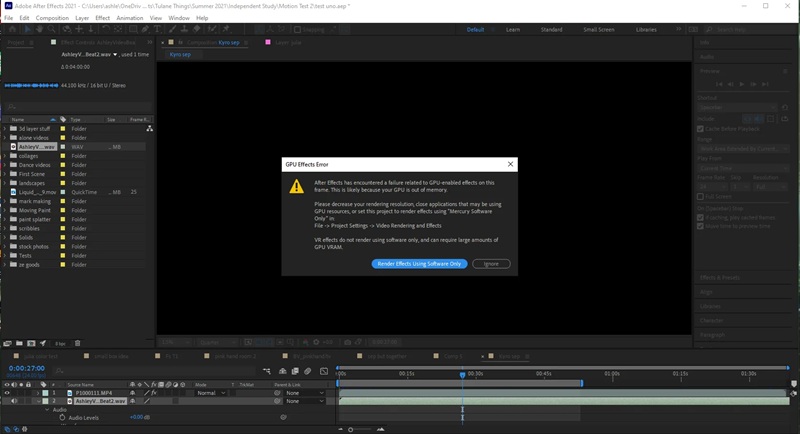Select the Zoom magnifier tool
The image size is (800, 434).
tap(52, 29)
